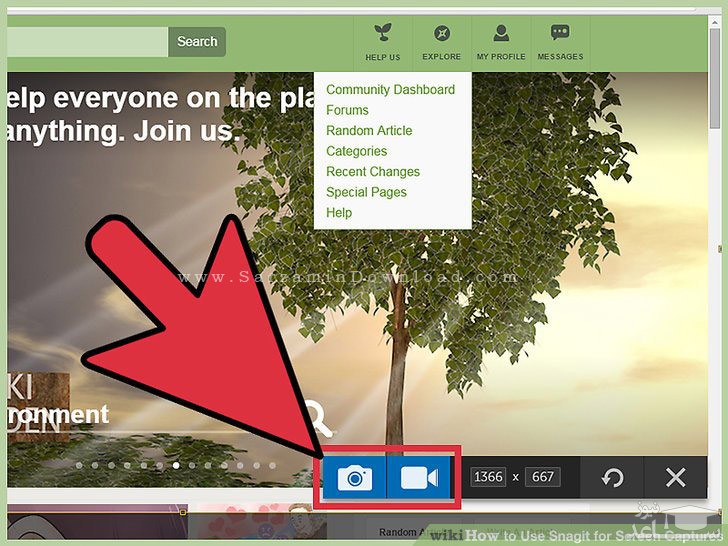This screenshot has height=546, width=728.
Task: Open Forums from the dropdown menu
Action: (347, 110)
